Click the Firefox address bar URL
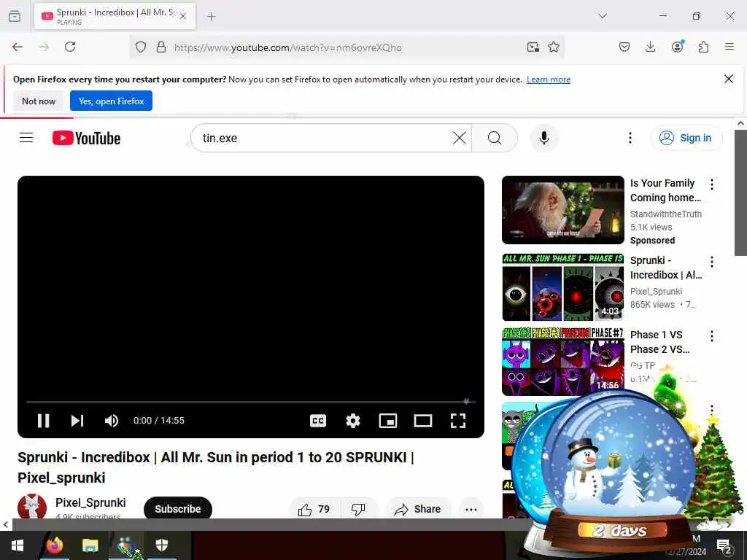This screenshot has width=747, height=560. click(x=287, y=47)
